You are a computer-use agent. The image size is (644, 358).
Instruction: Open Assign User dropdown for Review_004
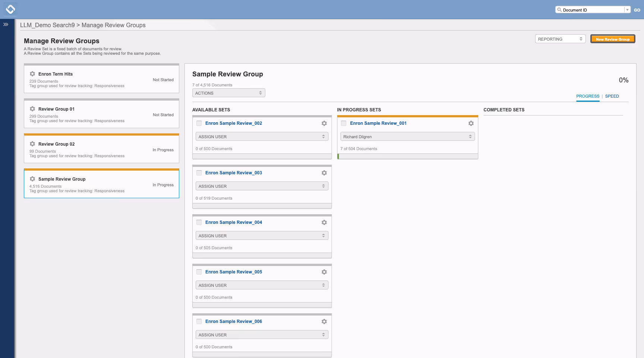262,236
